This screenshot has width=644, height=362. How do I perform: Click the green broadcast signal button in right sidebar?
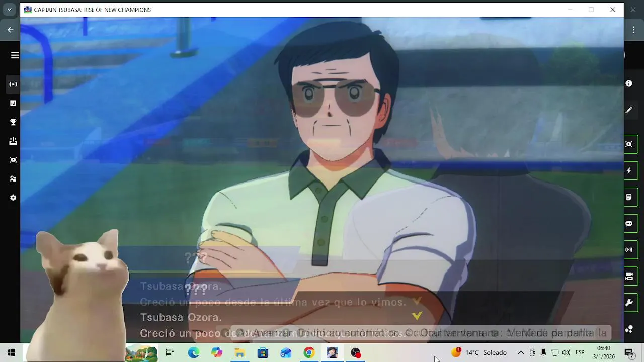tap(629, 250)
